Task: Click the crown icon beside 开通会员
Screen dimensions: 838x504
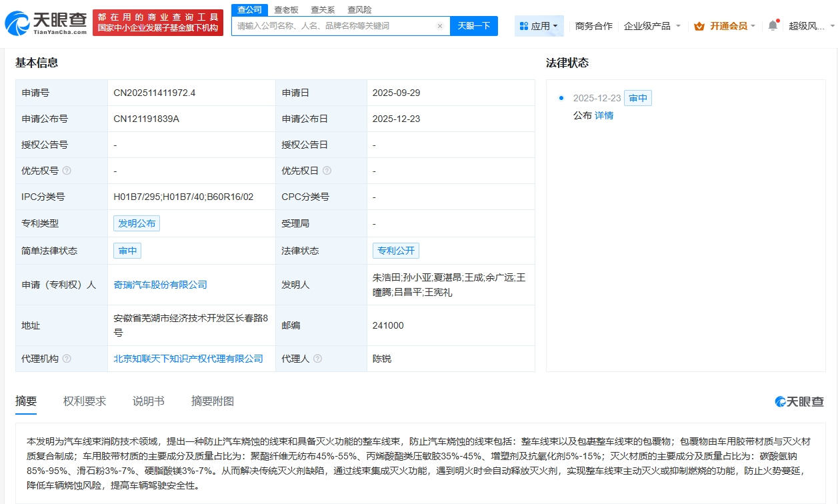Action: tap(699, 24)
